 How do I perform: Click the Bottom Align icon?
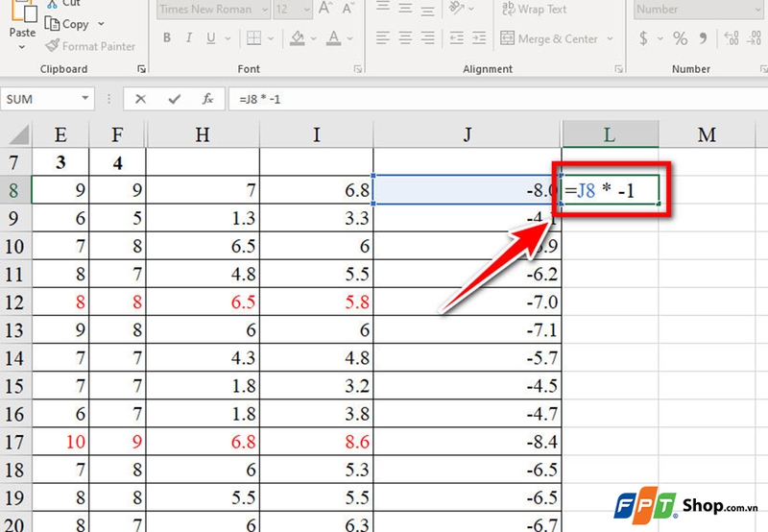[427, 9]
